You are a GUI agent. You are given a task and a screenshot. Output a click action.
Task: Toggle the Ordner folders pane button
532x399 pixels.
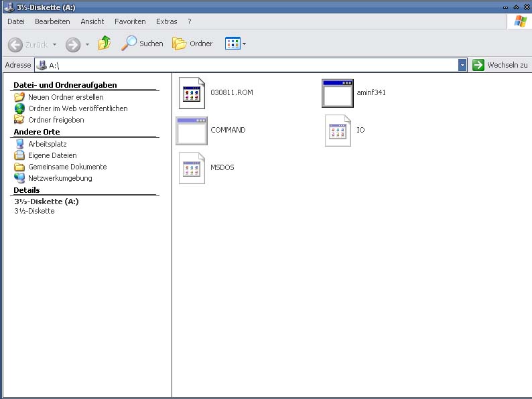[x=179, y=44]
